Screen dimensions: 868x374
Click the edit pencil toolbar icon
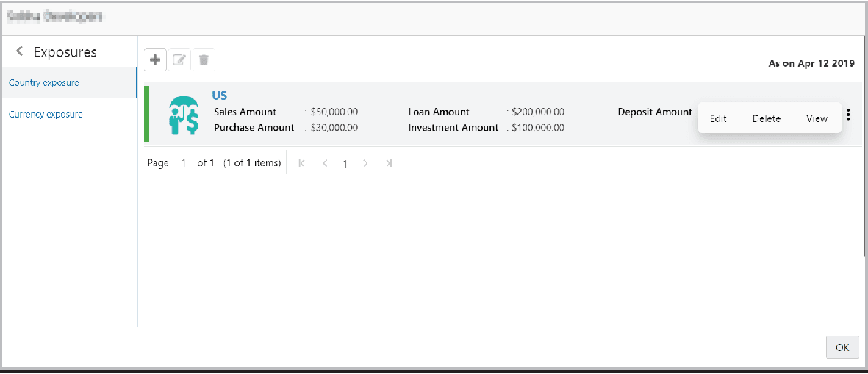coord(179,60)
